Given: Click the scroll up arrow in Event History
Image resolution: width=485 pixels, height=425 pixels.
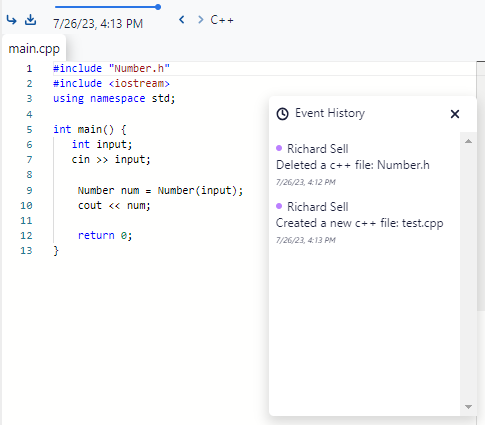Looking at the screenshot, I should click(x=468, y=141).
